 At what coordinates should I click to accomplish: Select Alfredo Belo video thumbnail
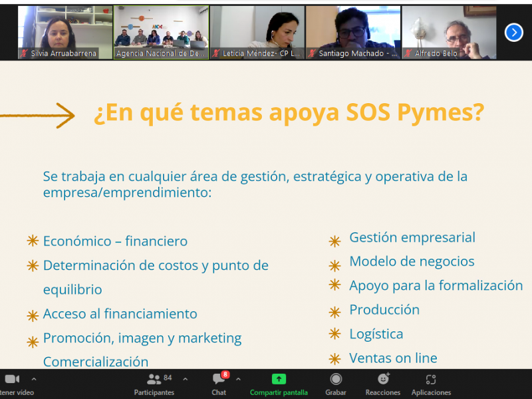pyautogui.click(x=450, y=33)
